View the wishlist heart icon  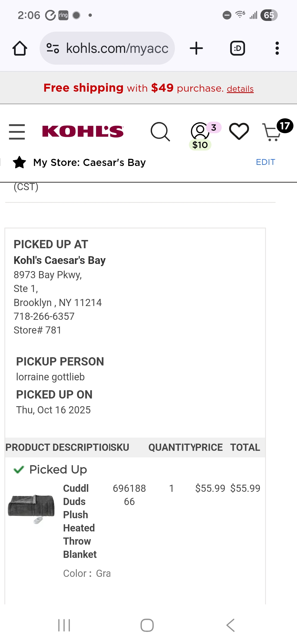click(239, 131)
